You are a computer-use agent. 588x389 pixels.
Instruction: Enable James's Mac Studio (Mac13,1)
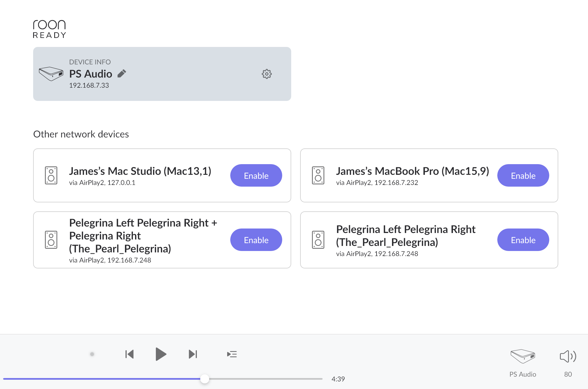[x=256, y=175]
